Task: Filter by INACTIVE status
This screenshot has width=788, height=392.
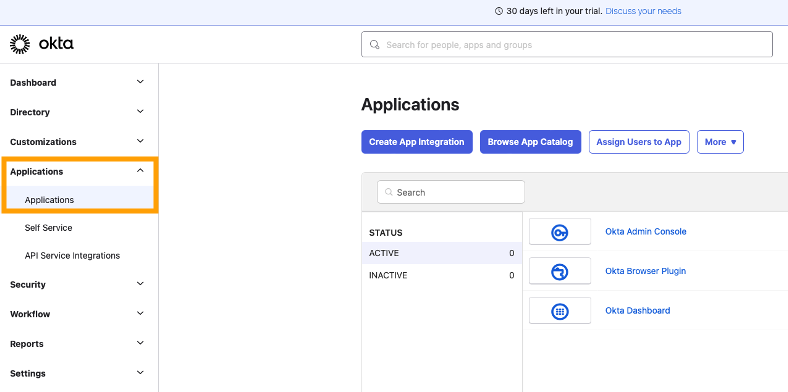Action: [442, 275]
